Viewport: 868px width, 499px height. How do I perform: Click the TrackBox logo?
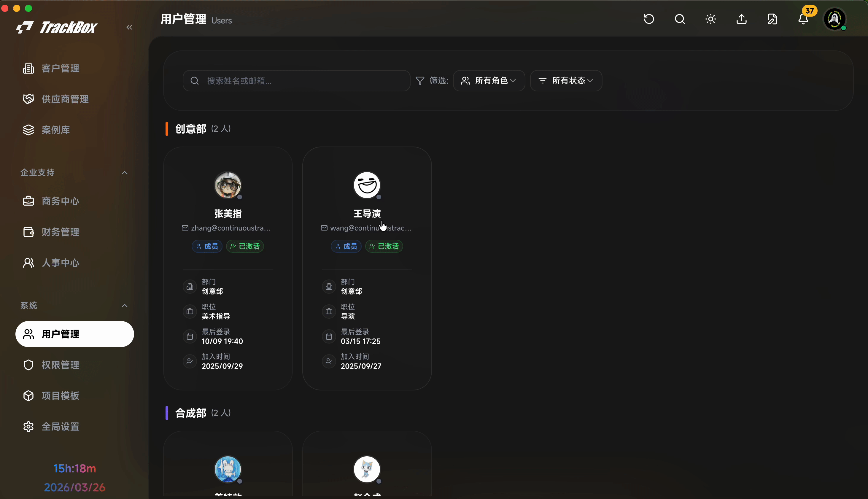coord(57,27)
